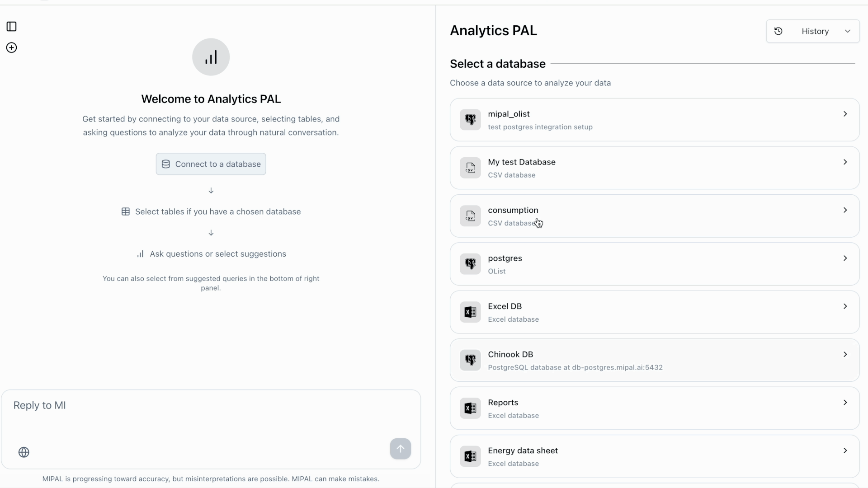Toggle the sidebar panel icon
Image resolution: width=868 pixels, height=488 pixels.
(11, 26)
